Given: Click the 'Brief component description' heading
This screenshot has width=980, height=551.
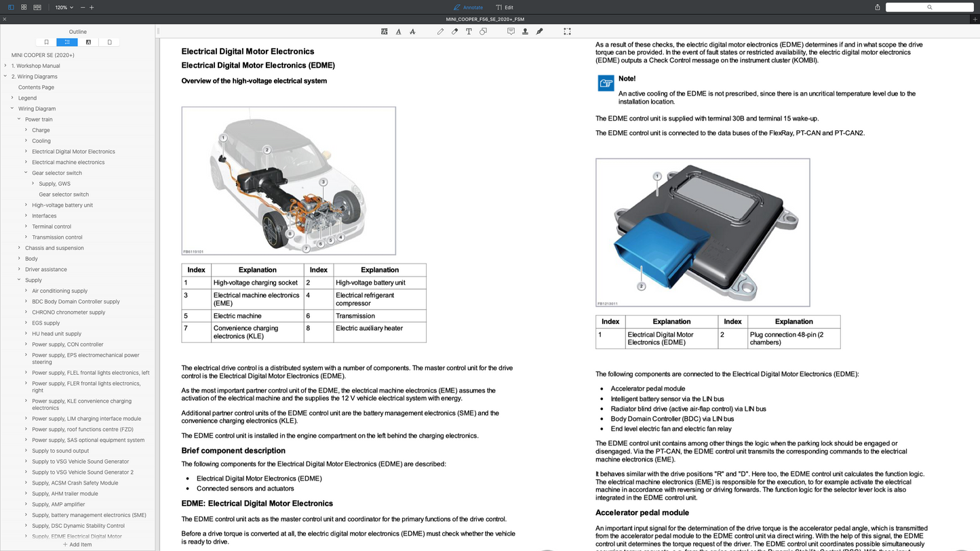Looking at the screenshot, I should tap(233, 451).
